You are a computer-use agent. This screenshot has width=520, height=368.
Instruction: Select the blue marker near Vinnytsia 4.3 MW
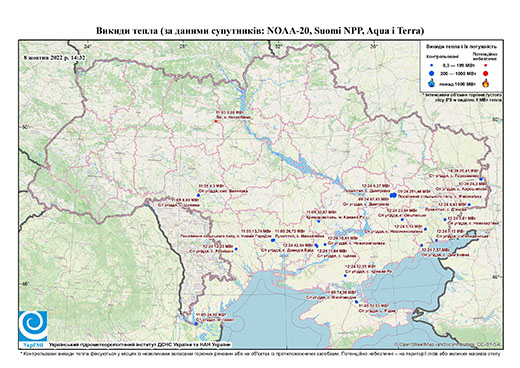[x=198, y=195]
